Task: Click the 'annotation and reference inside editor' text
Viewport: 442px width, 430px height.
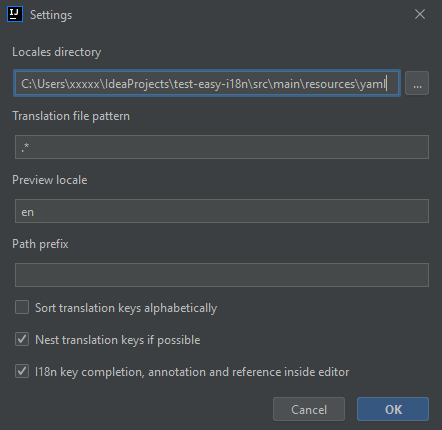Action: pyautogui.click(x=249, y=372)
